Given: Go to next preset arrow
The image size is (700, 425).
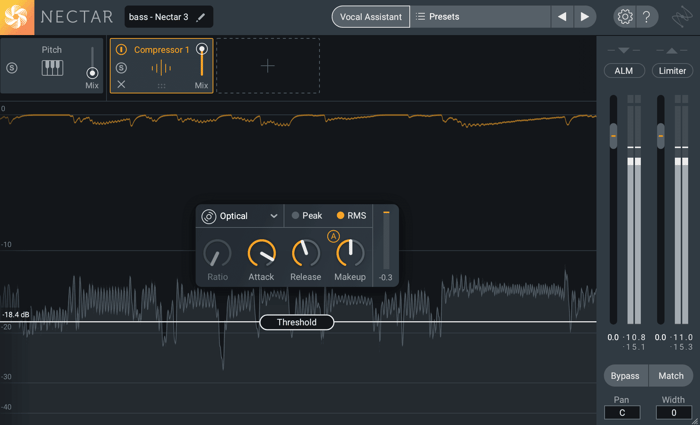Looking at the screenshot, I should pyautogui.click(x=584, y=17).
